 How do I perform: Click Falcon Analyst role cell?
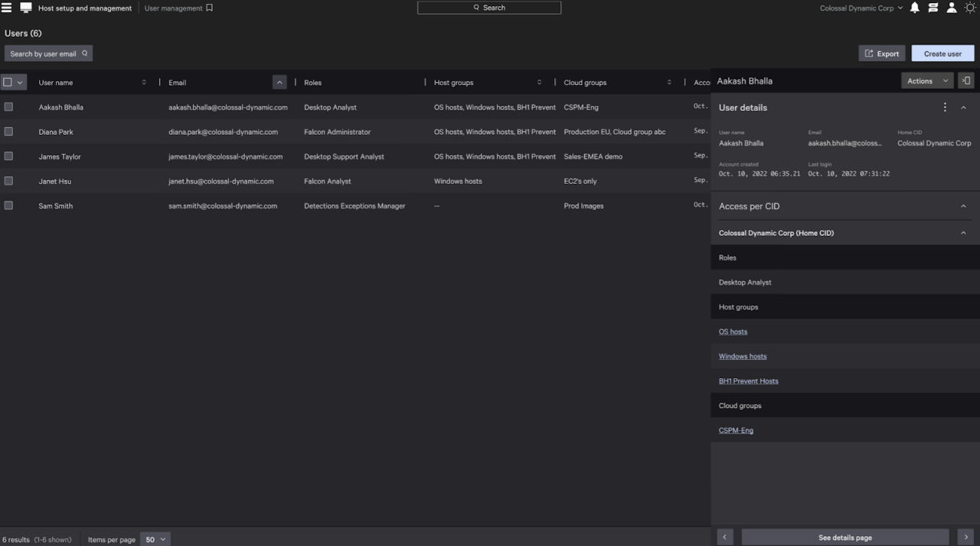[x=328, y=181]
